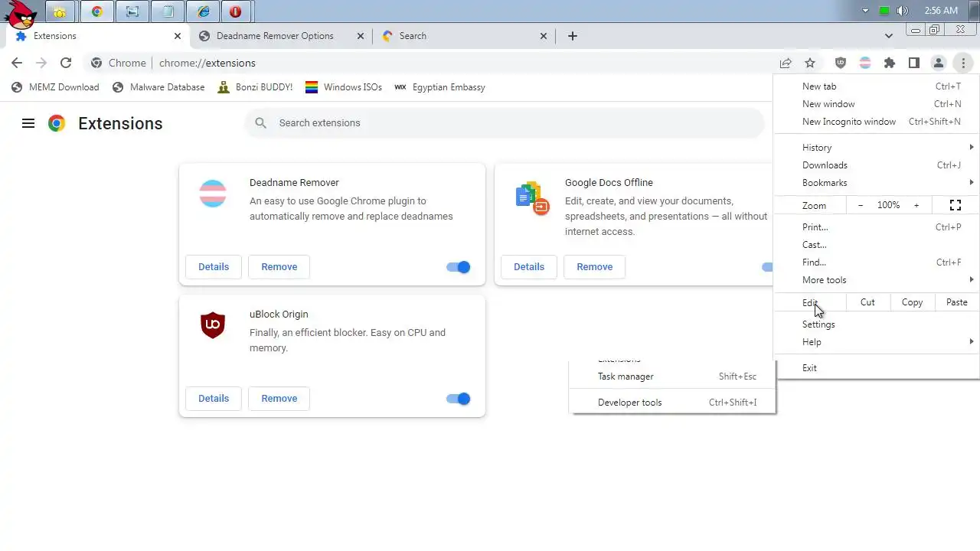
Task: Disable the uBlock Origin extension toggle
Action: click(x=459, y=399)
